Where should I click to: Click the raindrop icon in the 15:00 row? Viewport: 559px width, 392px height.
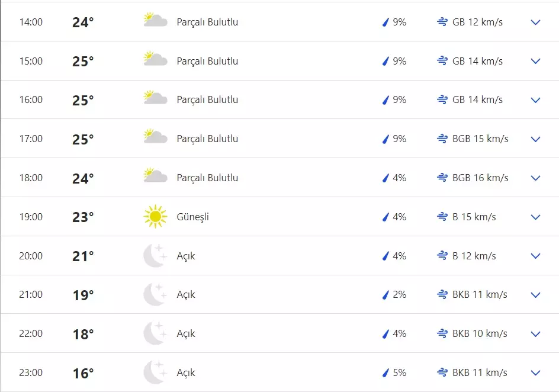pyautogui.click(x=385, y=61)
